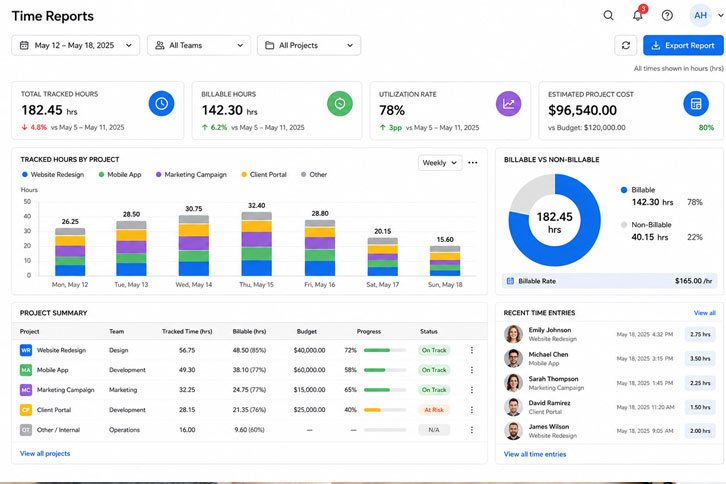Click the $96,540.00 estimated cost value
726x484 pixels.
[x=582, y=110]
